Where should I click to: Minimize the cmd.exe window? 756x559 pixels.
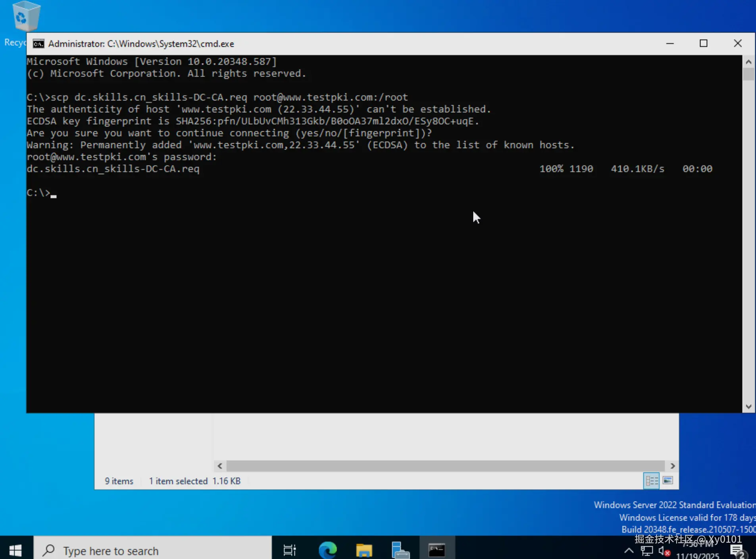point(670,44)
